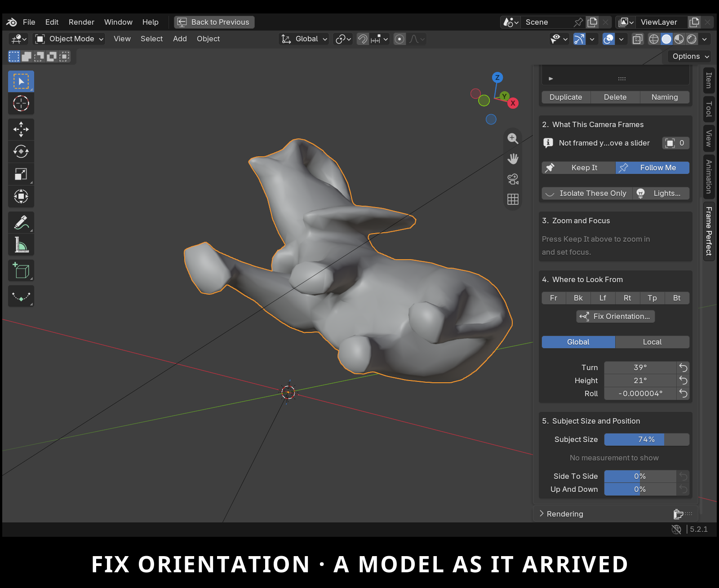Open the Help menu
Viewport: 719px width, 588px height.
tap(151, 22)
